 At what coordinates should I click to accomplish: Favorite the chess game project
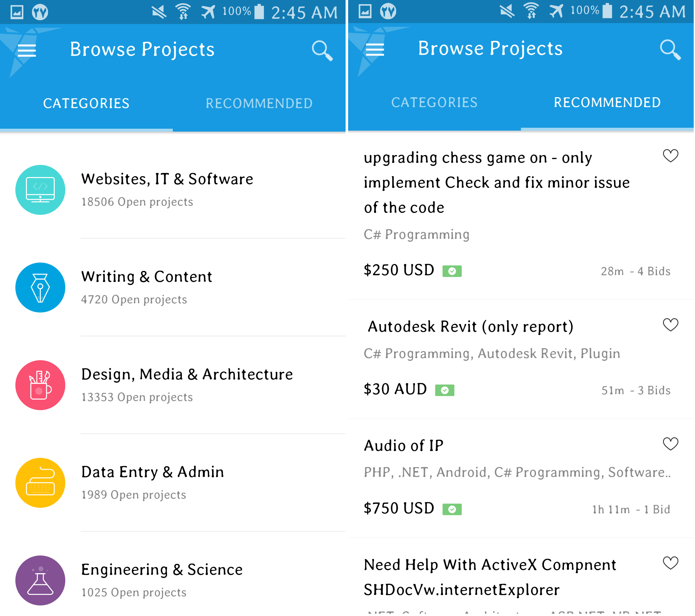(670, 156)
